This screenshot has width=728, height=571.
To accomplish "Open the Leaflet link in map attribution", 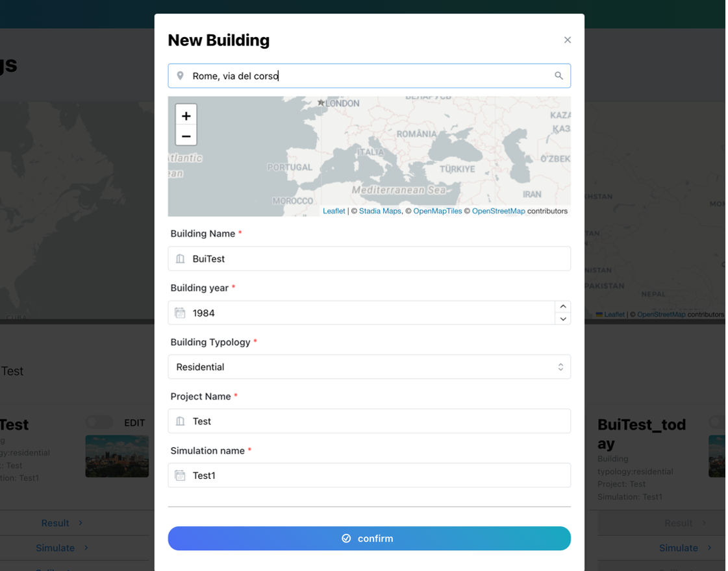I will click(x=334, y=211).
